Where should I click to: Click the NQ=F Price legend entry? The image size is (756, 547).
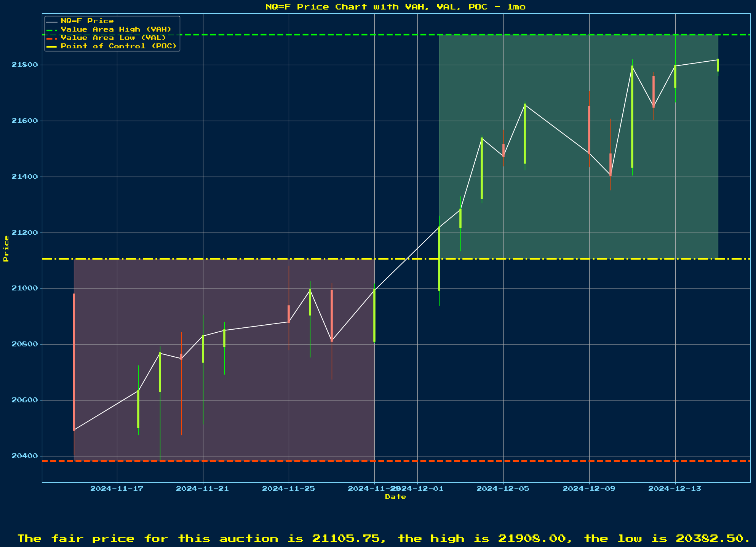tap(87, 21)
